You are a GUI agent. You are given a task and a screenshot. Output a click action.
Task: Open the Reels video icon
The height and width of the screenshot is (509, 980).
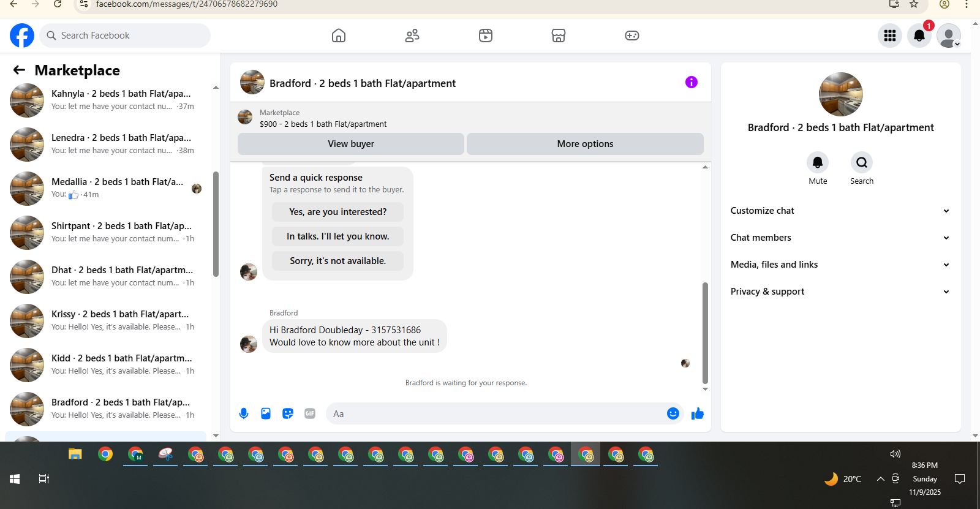pos(486,36)
